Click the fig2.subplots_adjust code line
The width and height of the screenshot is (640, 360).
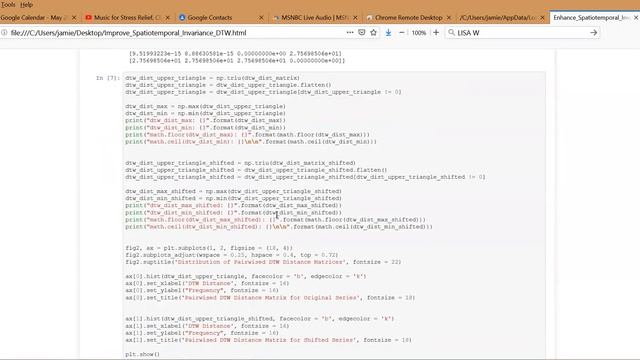231,255
